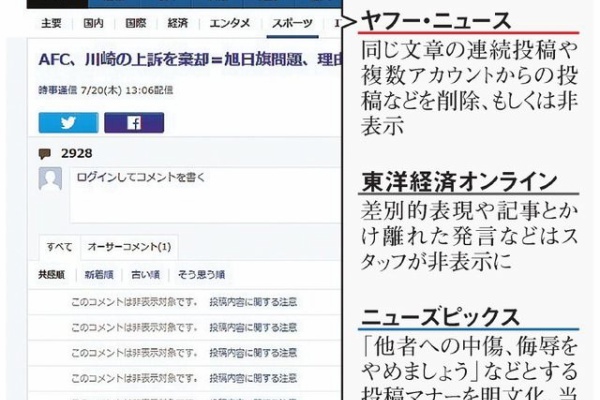Click the comment bubble icon beside 2928

46,154
